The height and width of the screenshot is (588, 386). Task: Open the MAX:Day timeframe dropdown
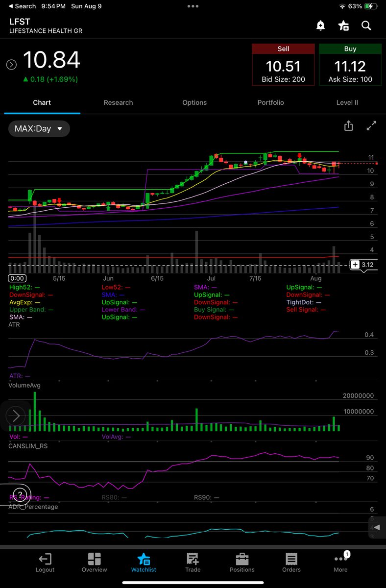39,129
